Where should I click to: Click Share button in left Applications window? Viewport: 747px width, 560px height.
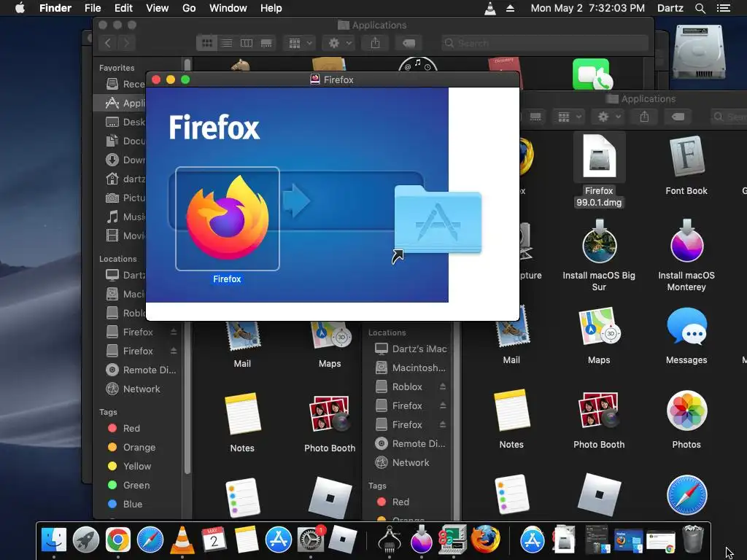tap(376, 43)
